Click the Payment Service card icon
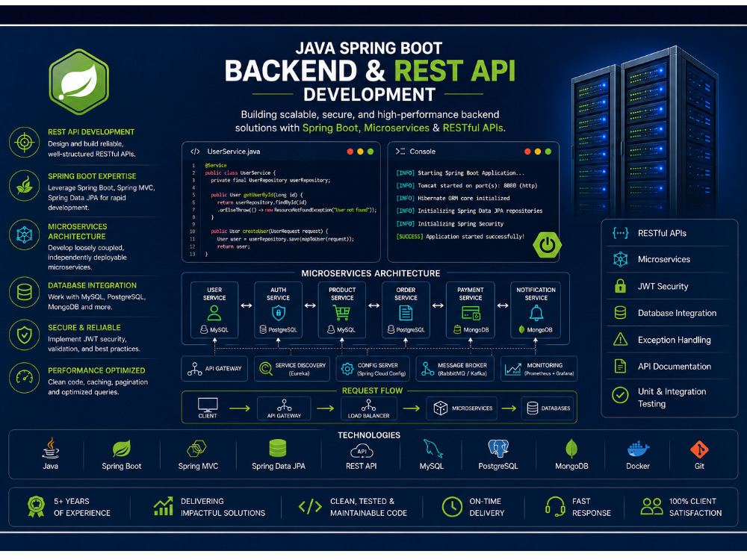 click(x=471, y=313)
